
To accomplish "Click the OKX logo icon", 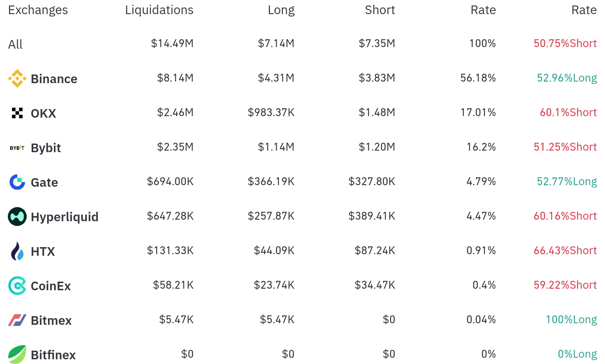I will click(17, 113).
